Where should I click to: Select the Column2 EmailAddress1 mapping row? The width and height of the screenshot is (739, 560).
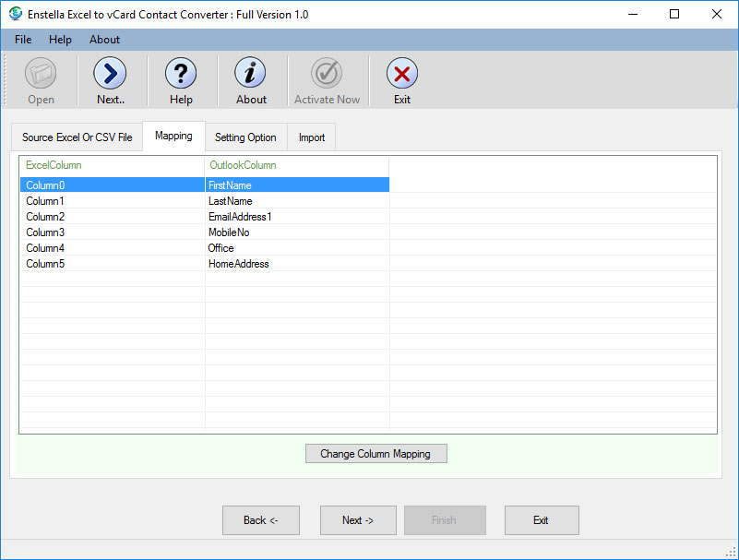coord(203,217)
